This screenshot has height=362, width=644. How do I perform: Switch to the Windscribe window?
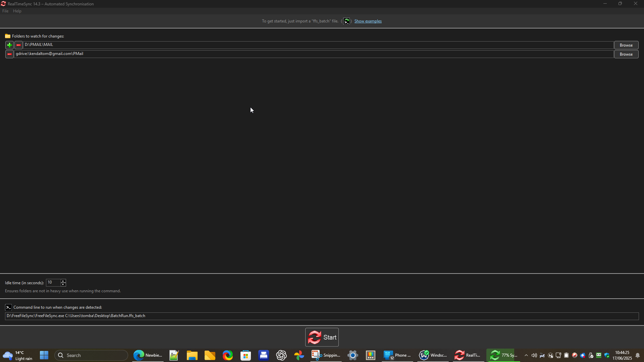(433, 355)
